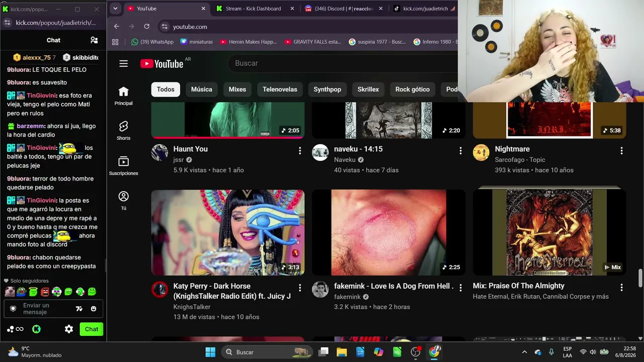Viewport: 644px width, 362px height.
Task: Click the chat identity badge icon
Action: pos(13,309)
